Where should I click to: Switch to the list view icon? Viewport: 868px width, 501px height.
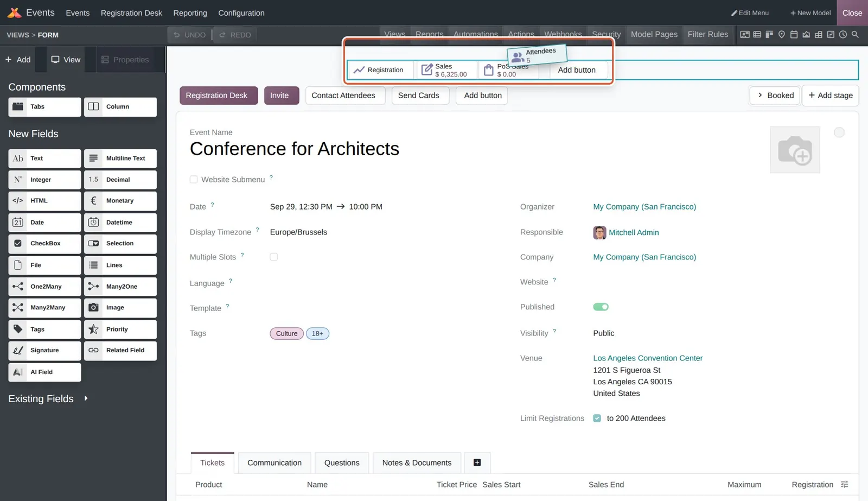pos(757,34)
